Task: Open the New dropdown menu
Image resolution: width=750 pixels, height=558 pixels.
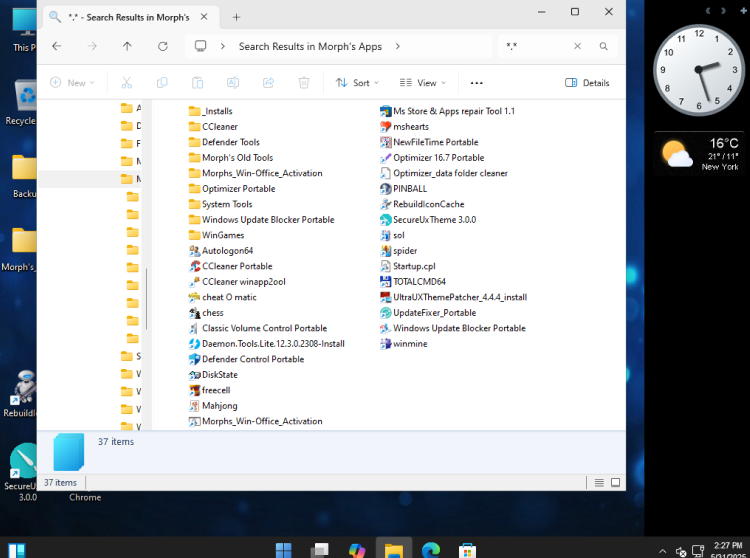Action: [x=72, y=83]
